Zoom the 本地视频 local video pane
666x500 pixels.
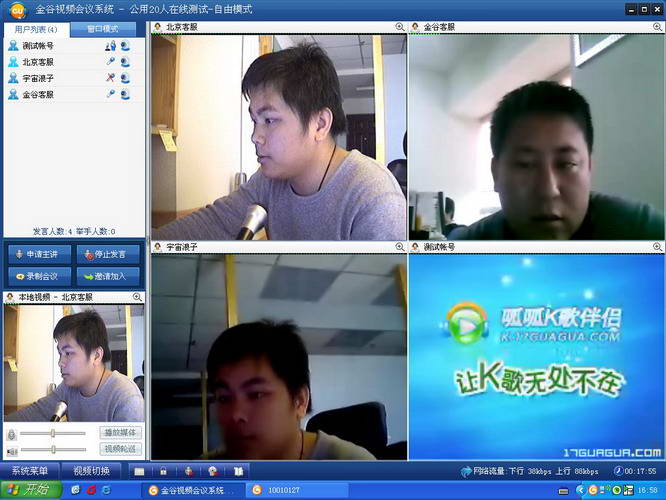pos(137,297)
